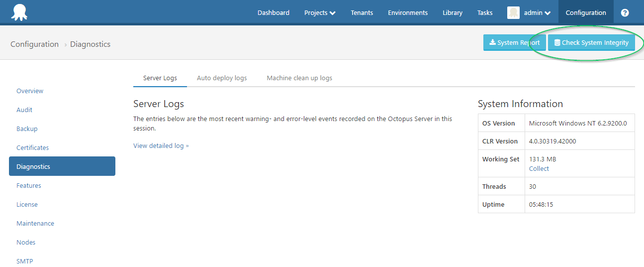Go to the Dashboard menu item

coord(273,13)
